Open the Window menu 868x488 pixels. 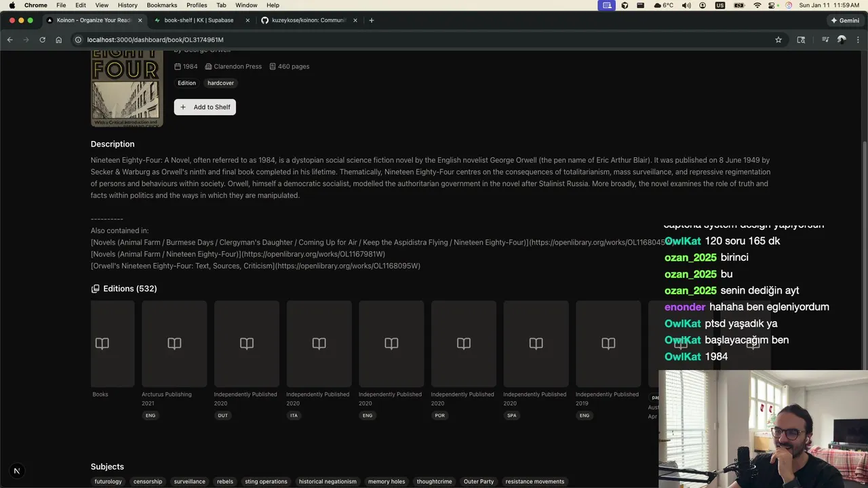click(246, 5)
